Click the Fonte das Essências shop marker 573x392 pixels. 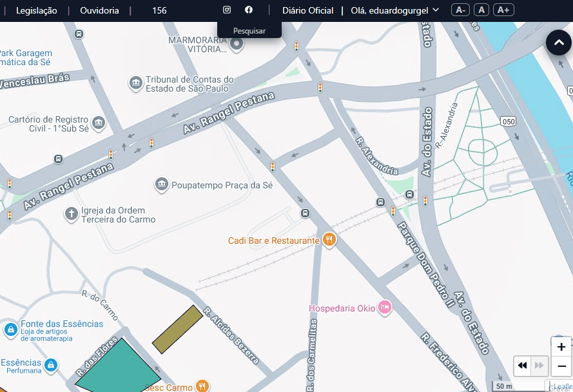(x=10, y=330)
